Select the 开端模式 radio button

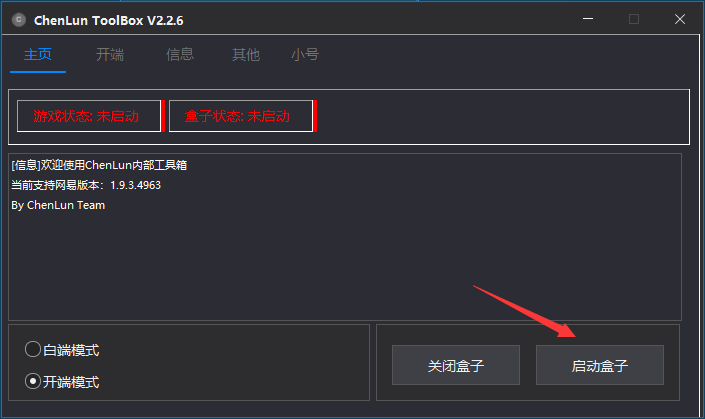[33, 381]
